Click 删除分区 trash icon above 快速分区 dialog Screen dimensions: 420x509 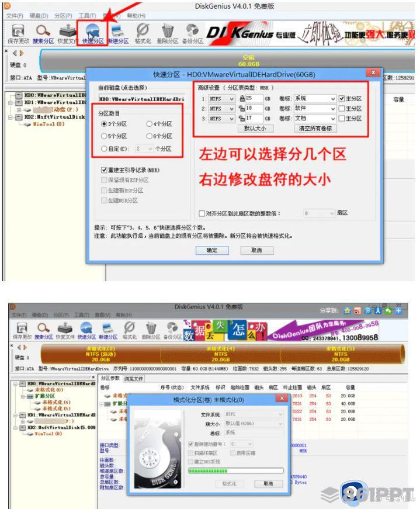pyautogui.click(x=168, y=30)
